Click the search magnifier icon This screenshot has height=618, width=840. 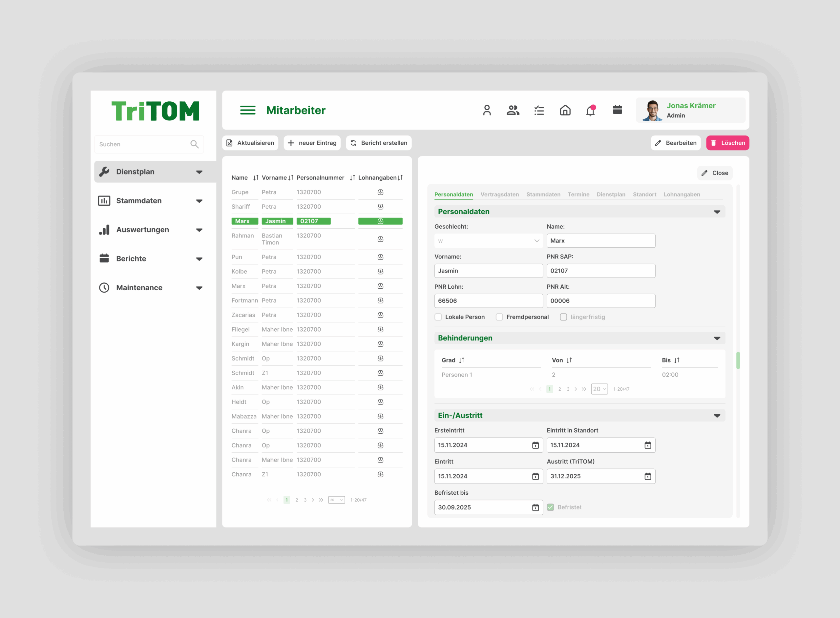[194, 144]
